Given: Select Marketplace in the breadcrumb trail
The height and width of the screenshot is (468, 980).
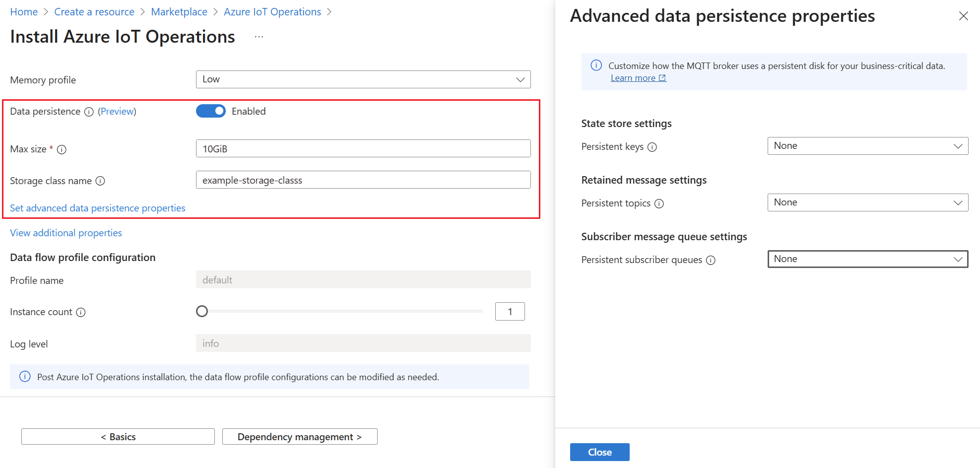Looking at the screenshot, I should click(179, 11).
